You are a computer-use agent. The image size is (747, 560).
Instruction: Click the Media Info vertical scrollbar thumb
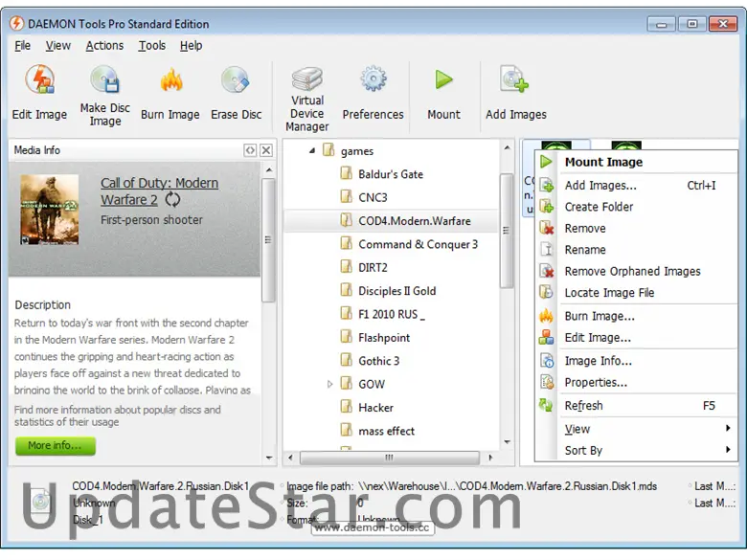pos(268,239)
